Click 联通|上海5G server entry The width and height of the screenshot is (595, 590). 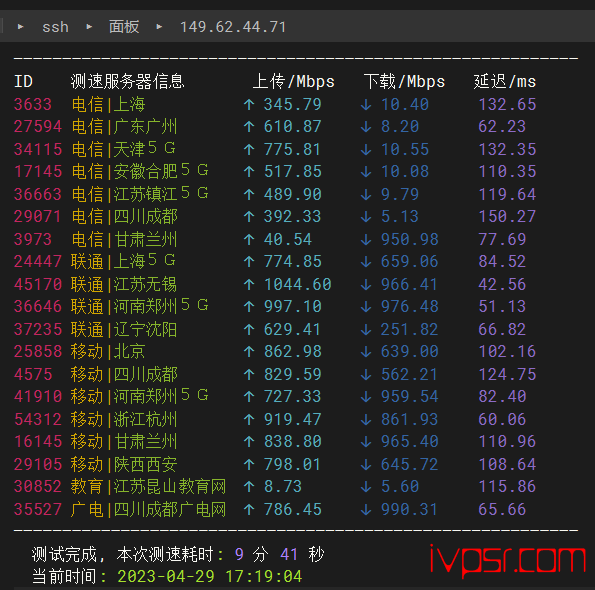click(x=123, y=261)
